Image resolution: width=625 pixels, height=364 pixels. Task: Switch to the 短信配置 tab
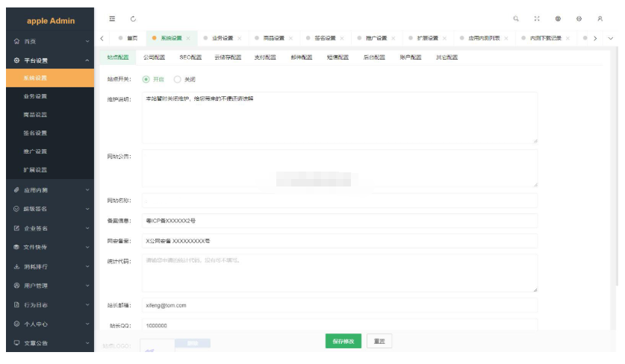click(x=338, y=57)
